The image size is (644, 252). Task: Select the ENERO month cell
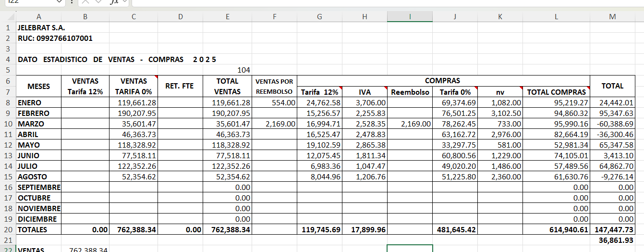coord(38,102)
